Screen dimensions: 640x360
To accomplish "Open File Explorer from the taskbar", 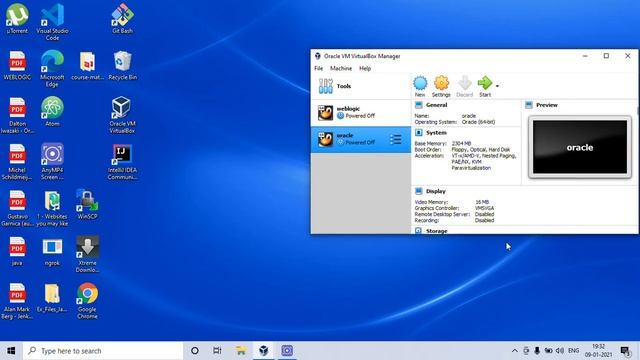I will (x=241, y=351).
